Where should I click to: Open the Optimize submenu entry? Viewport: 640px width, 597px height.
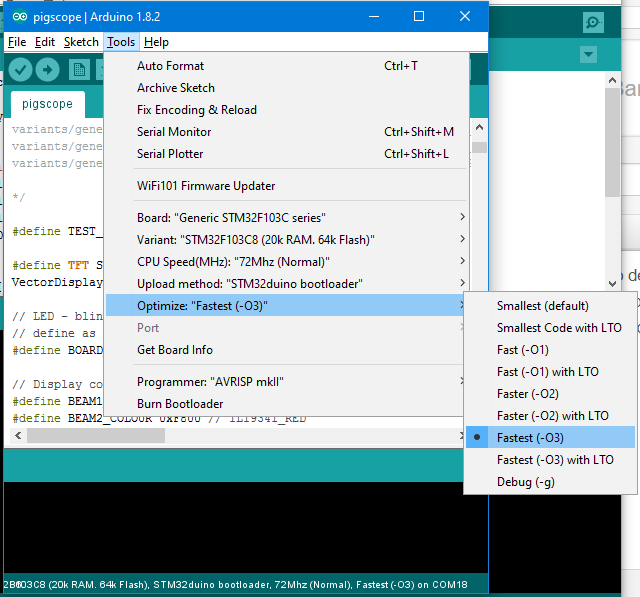click(286, 306)
